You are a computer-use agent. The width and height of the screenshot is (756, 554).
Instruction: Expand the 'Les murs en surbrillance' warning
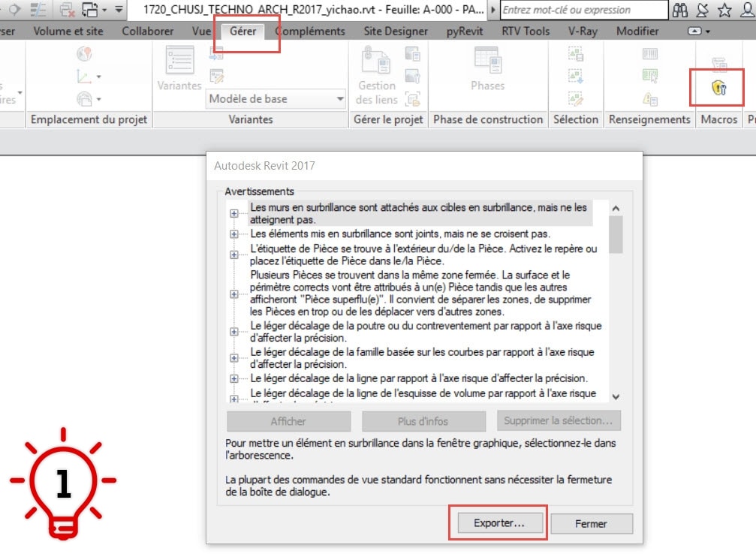pyautogui.click(x=233, y=213)
